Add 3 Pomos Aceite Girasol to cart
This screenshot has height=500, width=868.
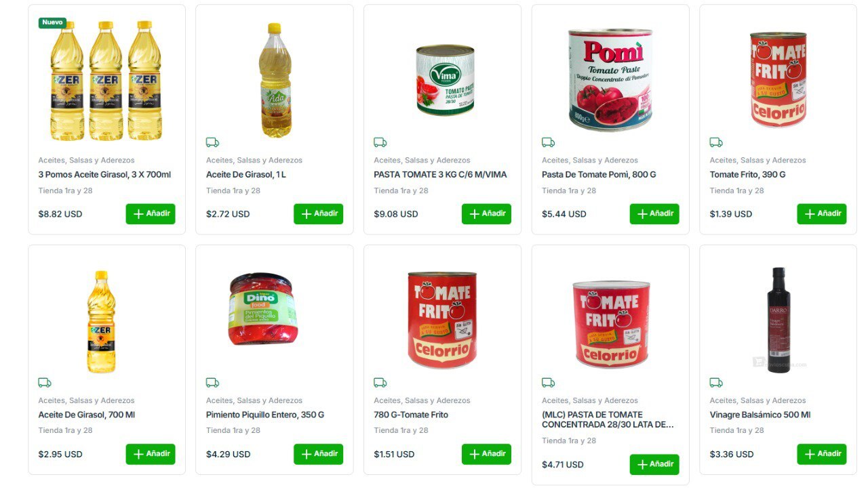point(151,214)
